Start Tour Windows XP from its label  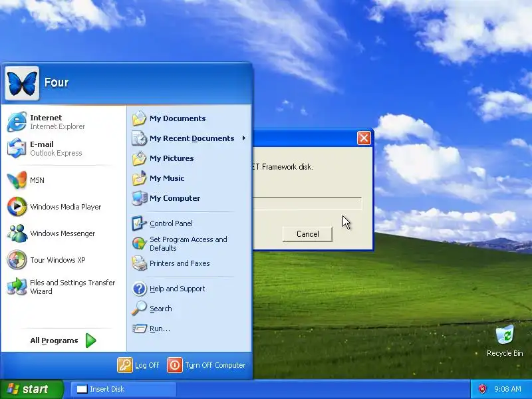point(58,260)
